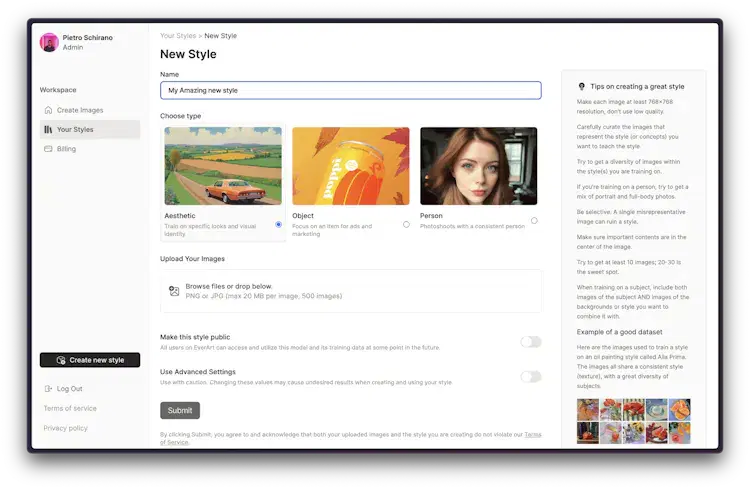The width and height of the screenshot is (750, 489).
Task: Select the Person type radio button
Action: 534,220
